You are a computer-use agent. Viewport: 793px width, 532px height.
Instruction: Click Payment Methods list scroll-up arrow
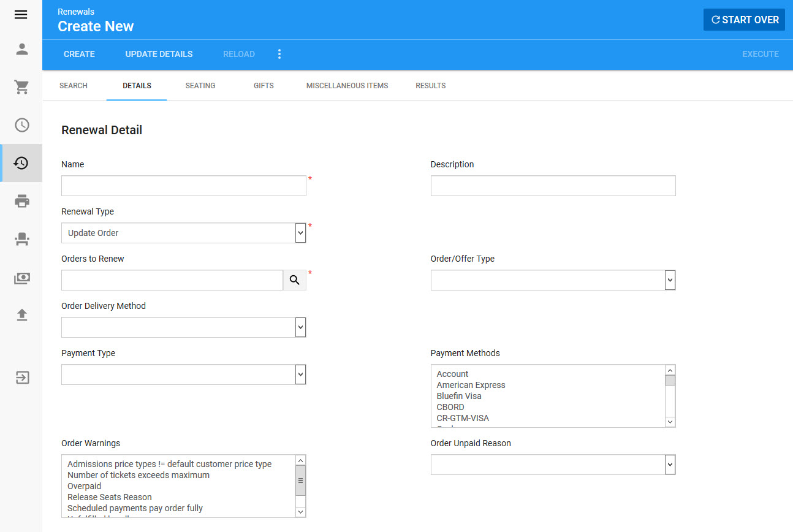coord(670,370)
